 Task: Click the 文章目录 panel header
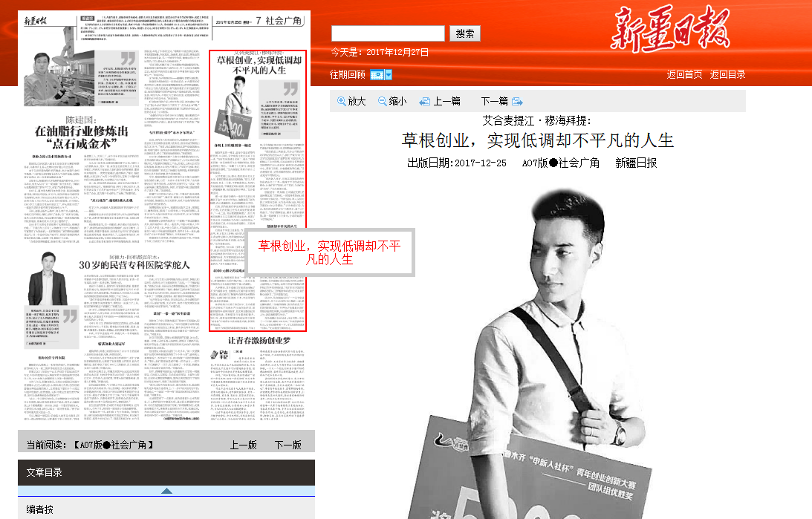pyautogui.click(x=45, y=472)
